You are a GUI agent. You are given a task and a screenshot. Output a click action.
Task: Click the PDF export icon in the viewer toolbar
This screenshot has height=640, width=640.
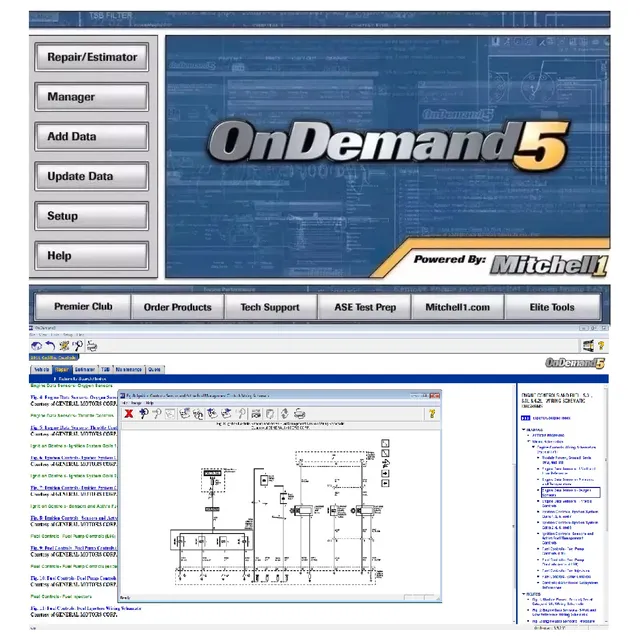click(256, 414)
